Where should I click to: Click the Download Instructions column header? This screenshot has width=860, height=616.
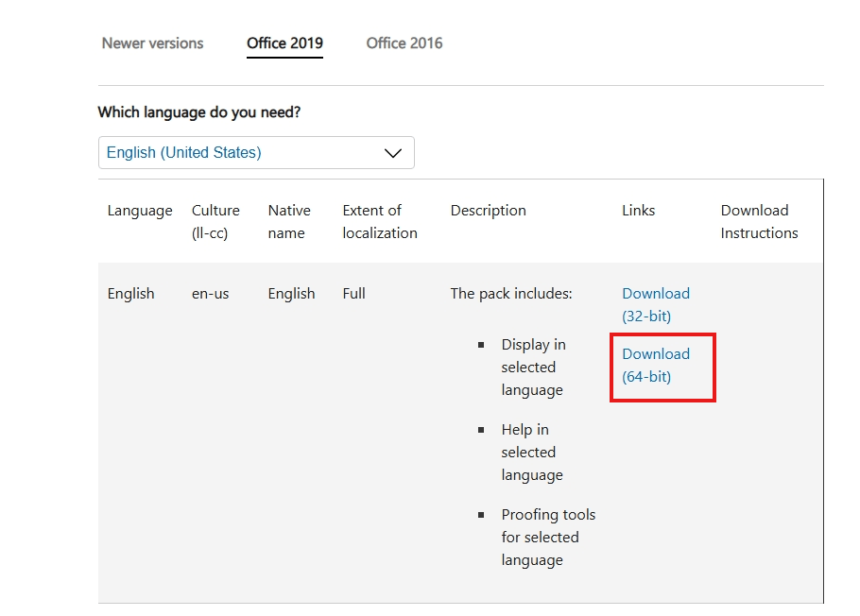click(759, 222)
